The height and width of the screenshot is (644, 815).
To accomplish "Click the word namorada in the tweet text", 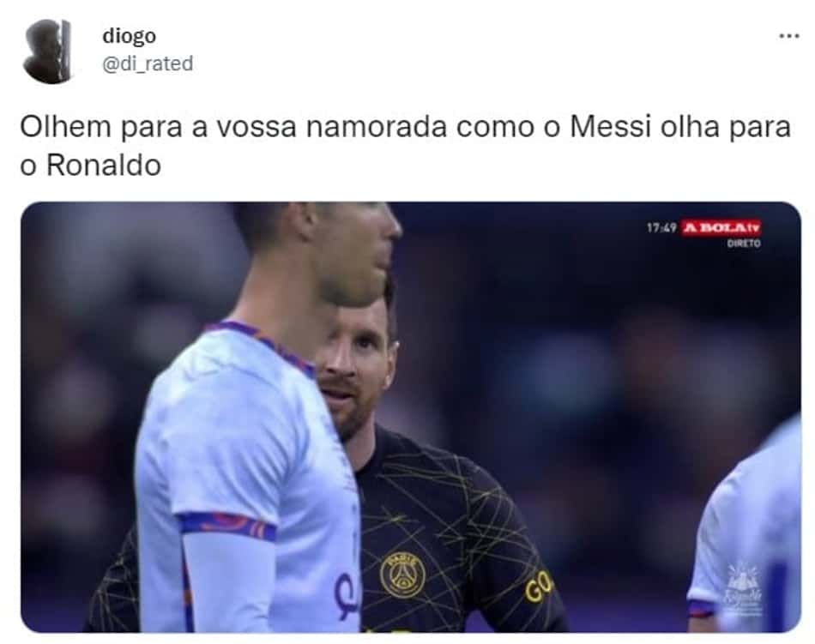I will pyautogui.click(x=377, y=127).
